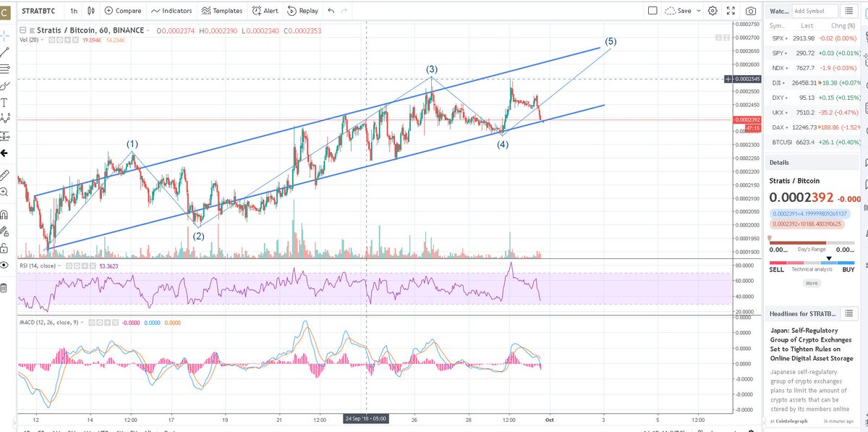This screenshot has width=868, height=432.
Task: Sort watchlist by Last column
Action: pyautogui.click(x=808, y=25)
